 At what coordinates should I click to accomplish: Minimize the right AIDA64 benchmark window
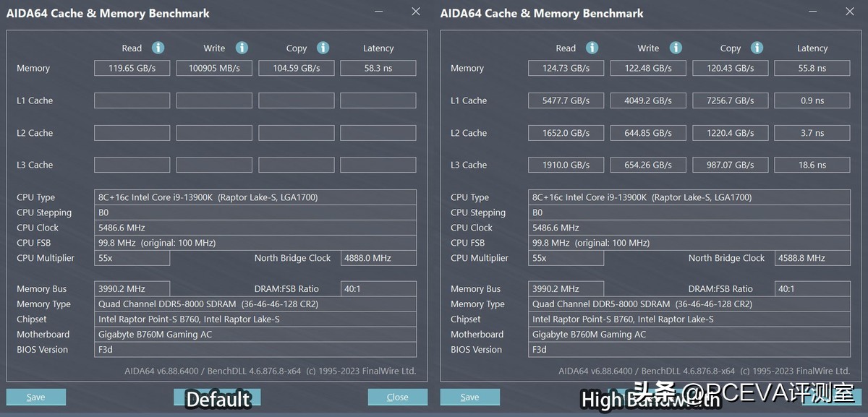click(x=812, y=12)
